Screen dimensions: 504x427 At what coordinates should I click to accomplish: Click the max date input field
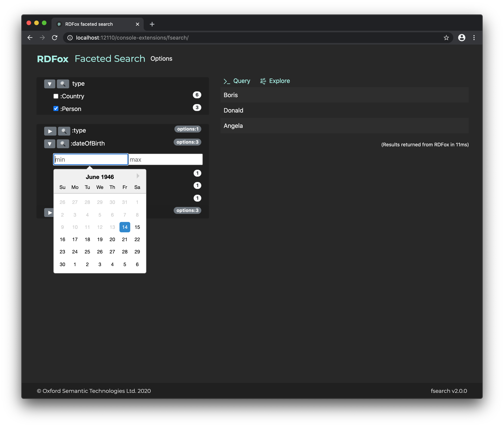pyautogui.click(x=165, y=160)
